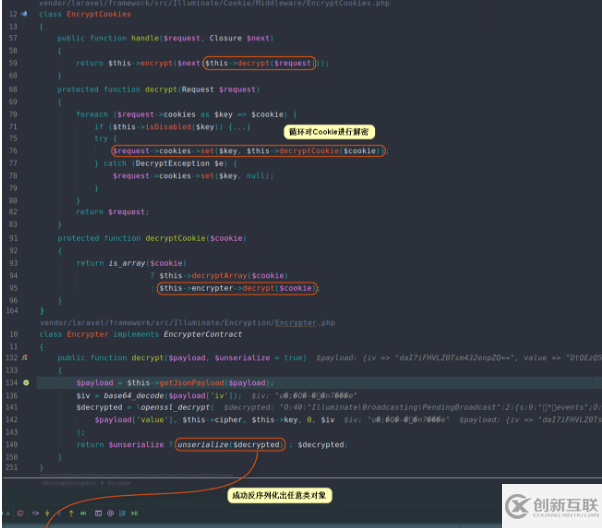Click the frames list icon in debugger
This screenshot has width=602, height=528.
click(x=122, y=513)
